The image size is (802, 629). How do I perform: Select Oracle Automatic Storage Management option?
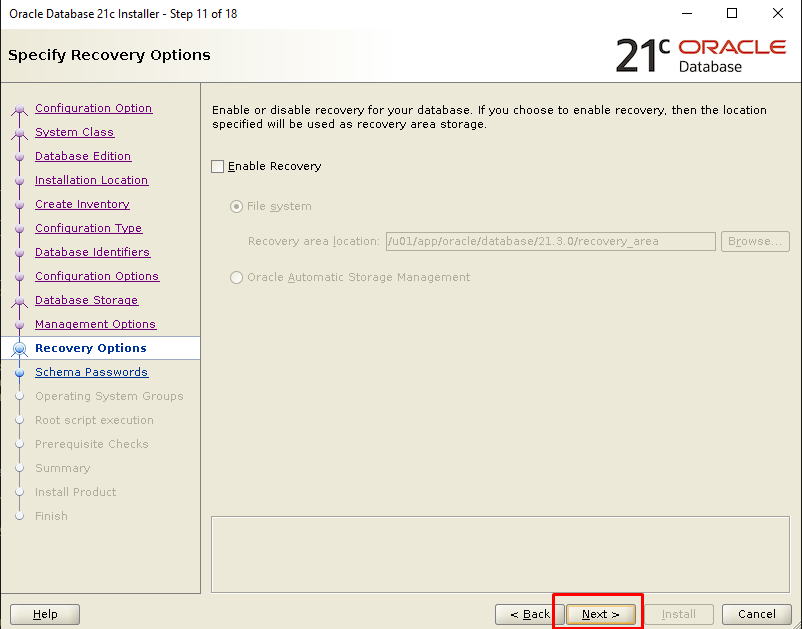tap(236, 277)
